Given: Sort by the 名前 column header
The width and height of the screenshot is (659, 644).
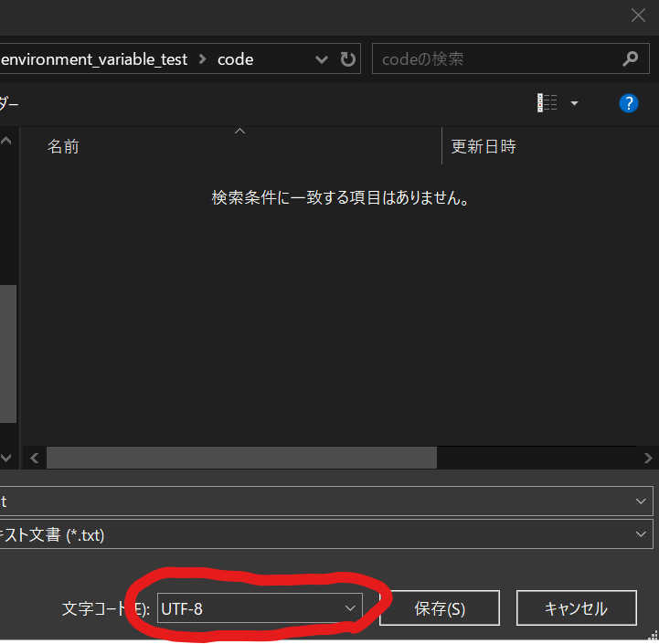Looking at the screenshot, I should 63,146.
